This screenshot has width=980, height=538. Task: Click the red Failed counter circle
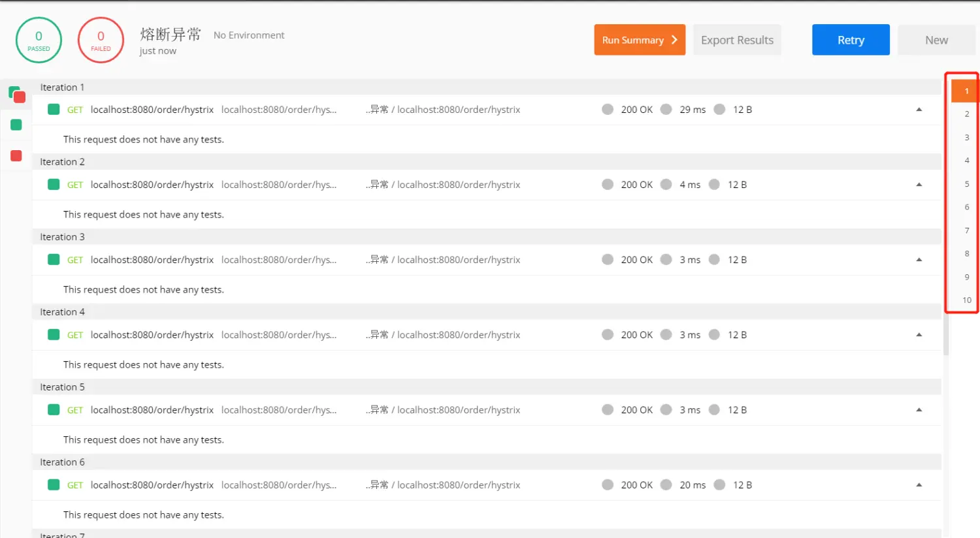click(x=101, y=40)
